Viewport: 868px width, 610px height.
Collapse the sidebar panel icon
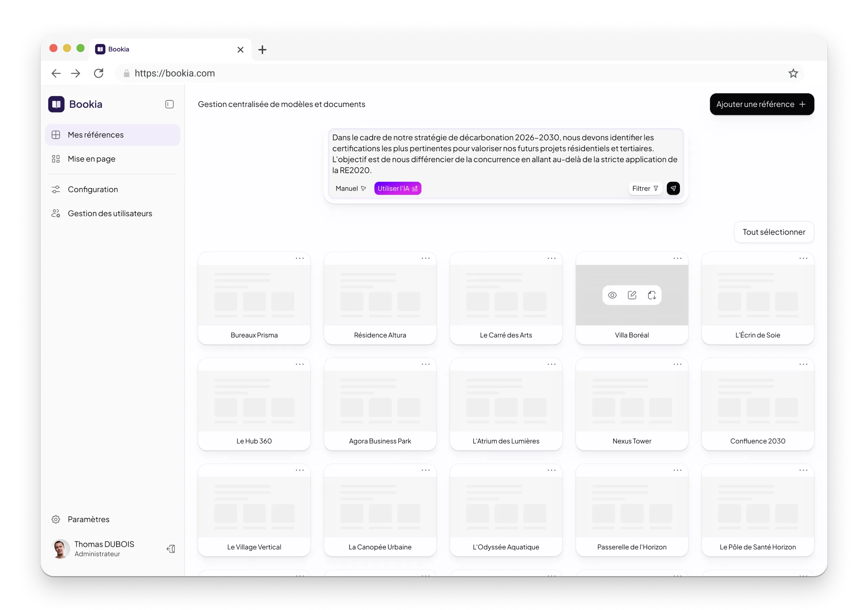click(169, 104)
